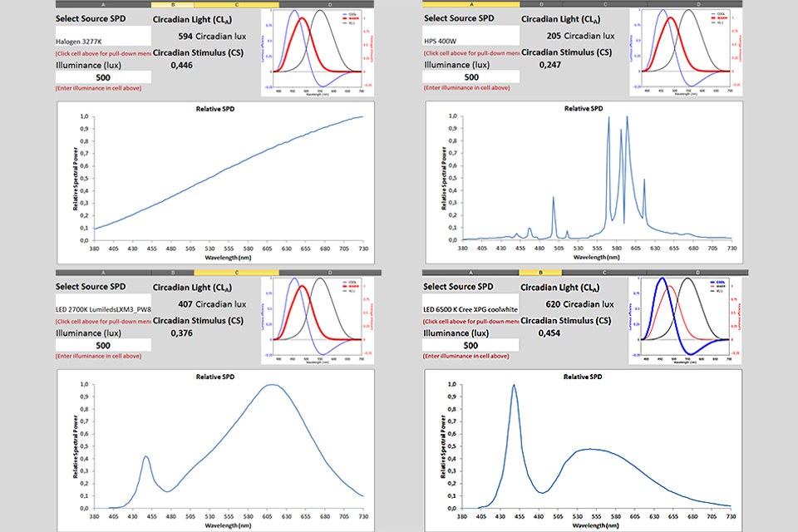The image size is (798, 532).
Task: Select the 500 lux input cell in the LED 6500K panel
Action: (470, 344)
